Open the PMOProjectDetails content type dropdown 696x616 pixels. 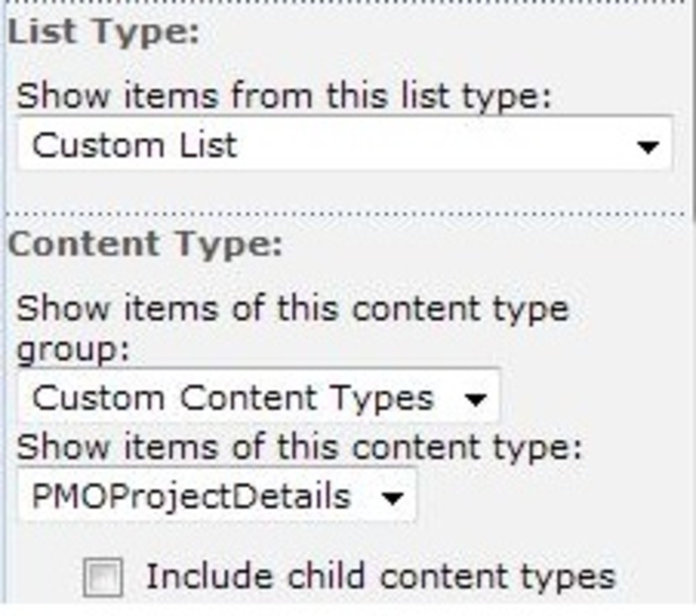coord(215,496)
